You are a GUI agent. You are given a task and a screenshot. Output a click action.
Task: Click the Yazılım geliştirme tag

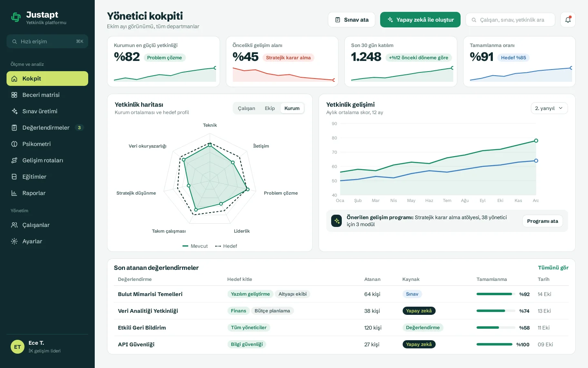tap(250, 294)
